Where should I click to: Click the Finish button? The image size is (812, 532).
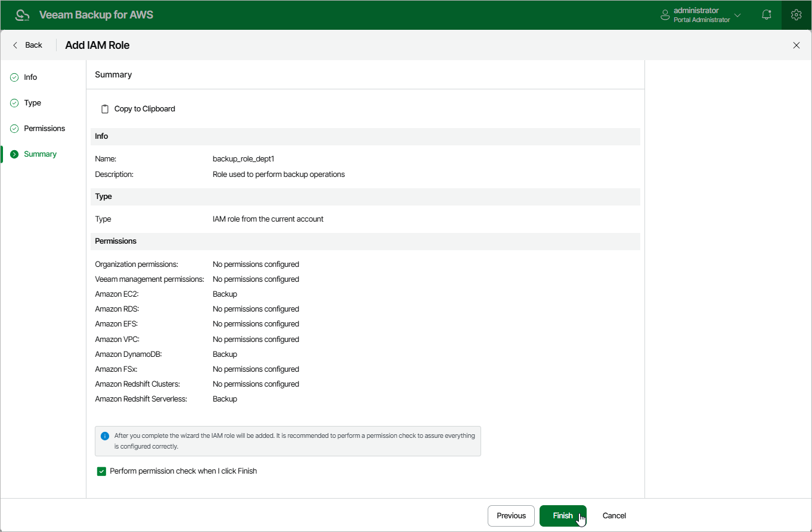(x=563, y=516)
